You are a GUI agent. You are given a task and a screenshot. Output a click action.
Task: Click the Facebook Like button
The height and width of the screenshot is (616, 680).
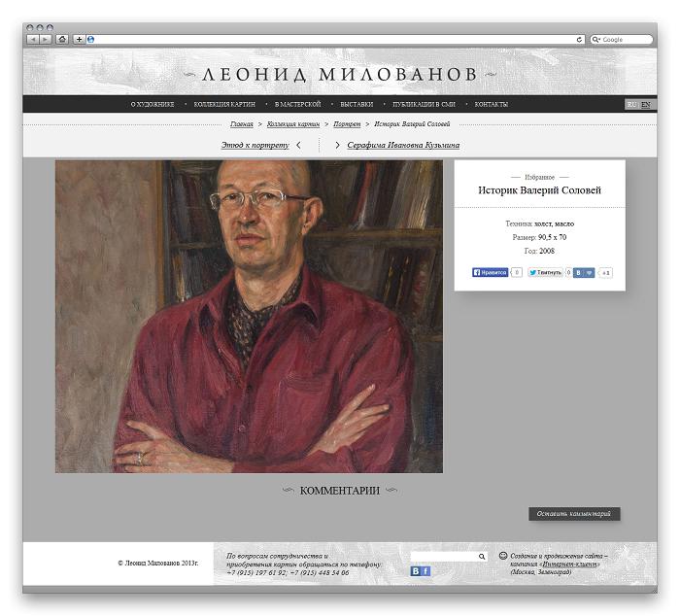[490, 272]
